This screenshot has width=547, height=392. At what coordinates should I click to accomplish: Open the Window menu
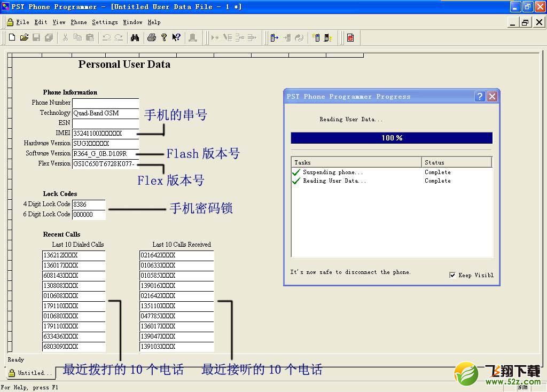pyautogui.click(x=132, y=22)
